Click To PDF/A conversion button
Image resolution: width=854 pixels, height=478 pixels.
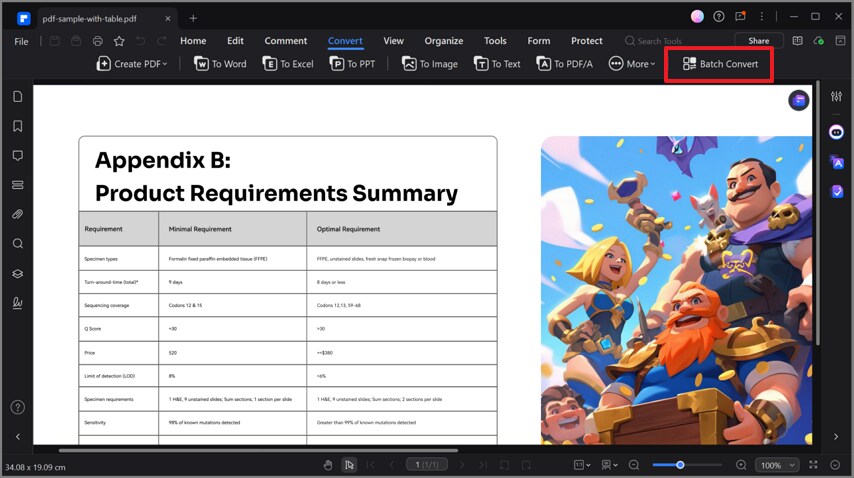564,64
